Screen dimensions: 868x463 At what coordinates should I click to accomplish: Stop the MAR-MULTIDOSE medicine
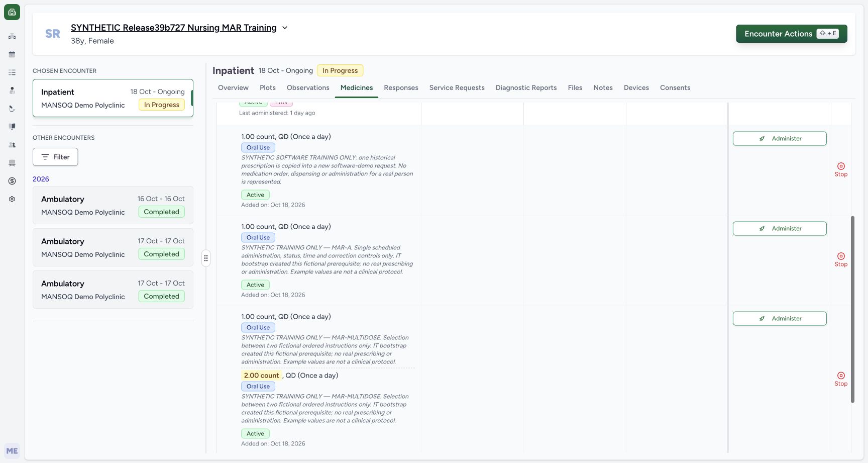coord(841,379)
